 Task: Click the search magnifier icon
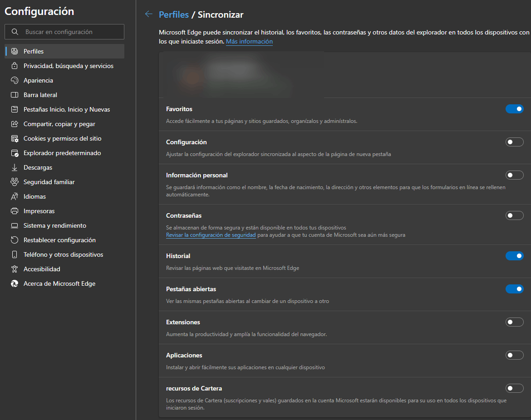tap(15, 32)
